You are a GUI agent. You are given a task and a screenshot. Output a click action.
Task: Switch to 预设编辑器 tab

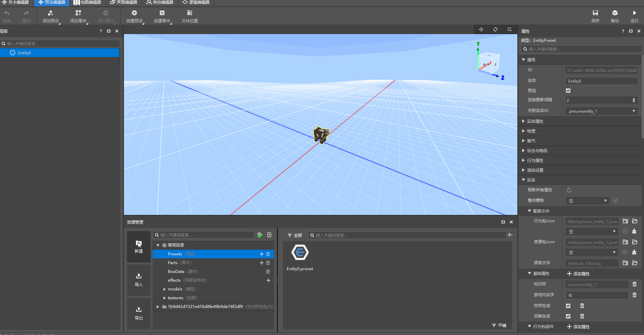pos(52,2)
